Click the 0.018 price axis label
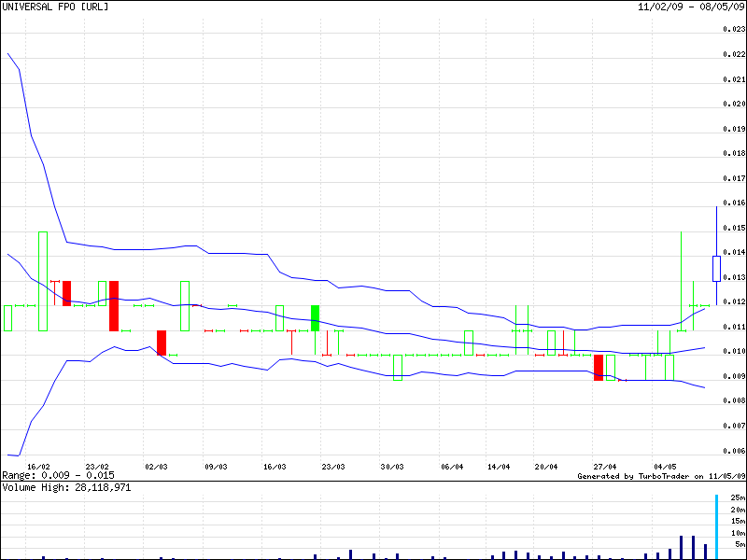747x560 pixels. tap(733, 153)
